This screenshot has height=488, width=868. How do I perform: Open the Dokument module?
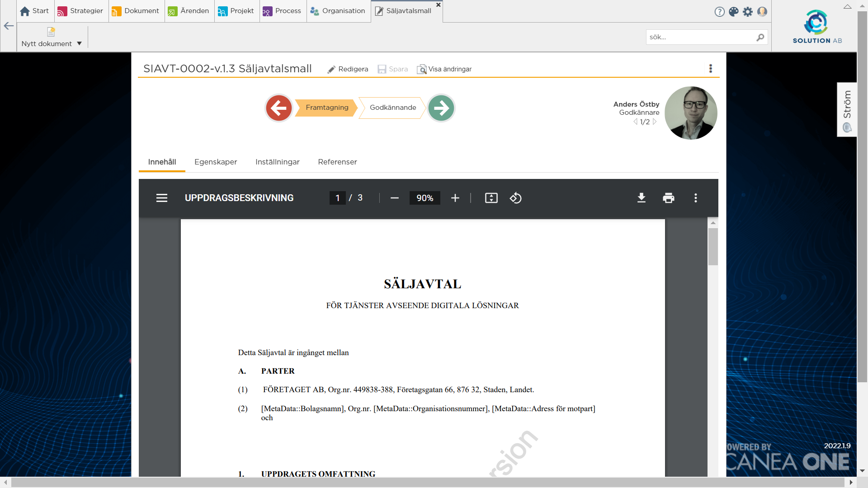pyautogui.click(x=136, y=11)
